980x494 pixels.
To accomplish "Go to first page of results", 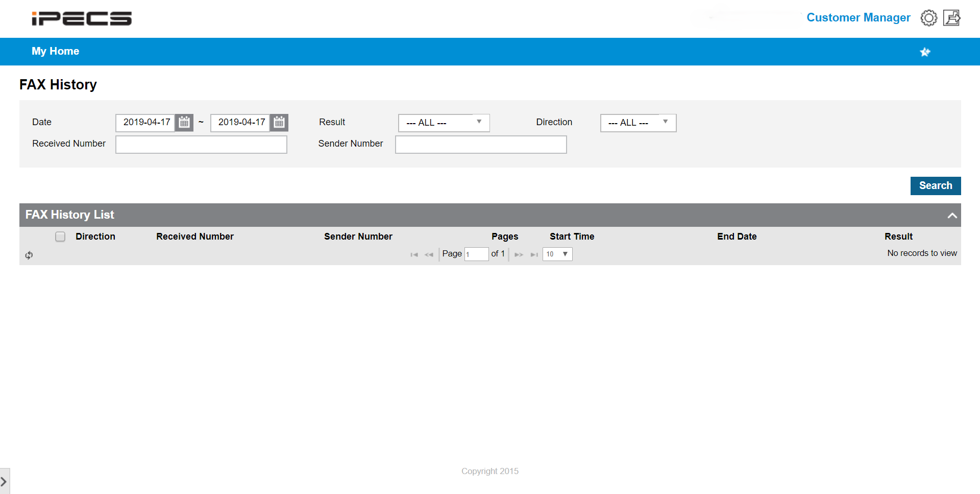I will click(414, 254).
